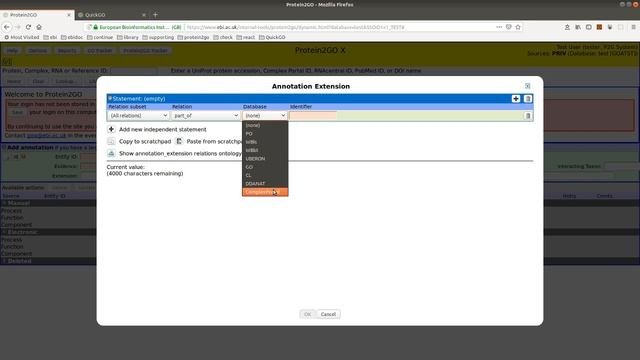Screen dimensions: 640x360
Task: Open the QuickGO bookmarks folder
Action: (x=272, y=37)
